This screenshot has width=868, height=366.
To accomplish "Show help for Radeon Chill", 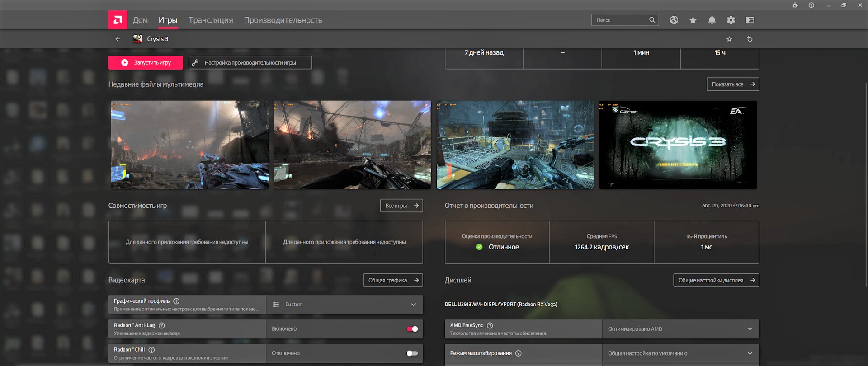I will (x=151, y=350).
